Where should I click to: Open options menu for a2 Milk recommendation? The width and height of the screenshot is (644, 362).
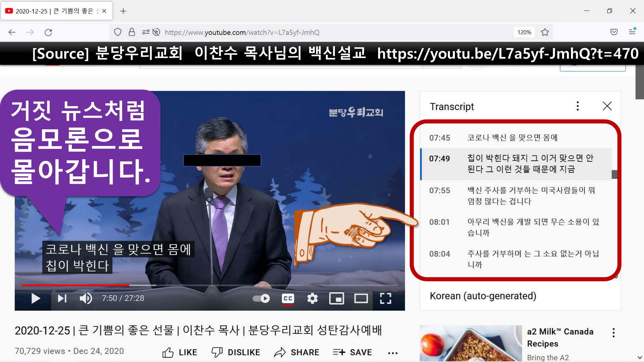[x=614, y=332]
